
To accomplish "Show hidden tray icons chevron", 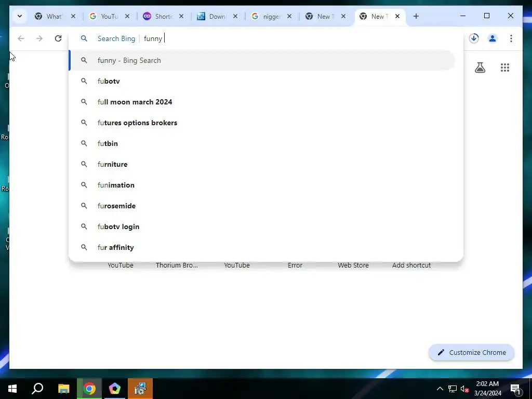I will tap(440, 389).
